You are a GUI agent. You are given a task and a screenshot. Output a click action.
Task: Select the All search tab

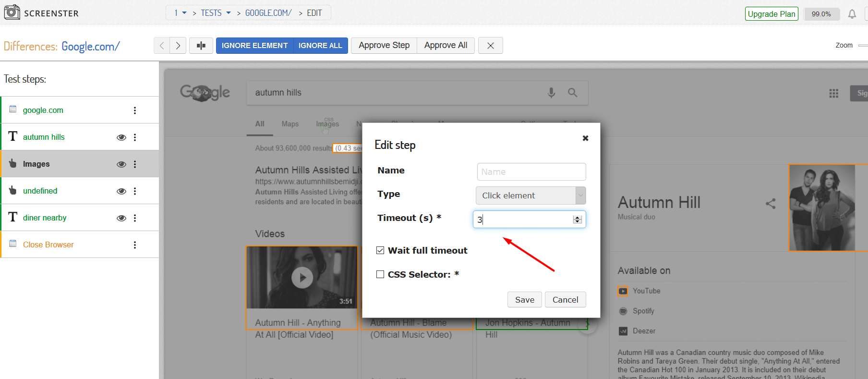click(x=260, y=124)
